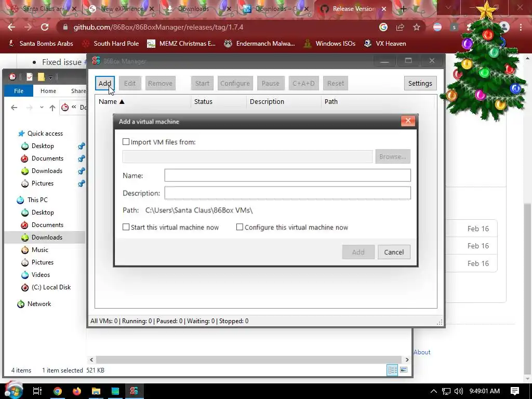532x399 pixels.
Task: Open Windows ISOs bookmark
Action: pyautogui.click(x=330, y=44)
